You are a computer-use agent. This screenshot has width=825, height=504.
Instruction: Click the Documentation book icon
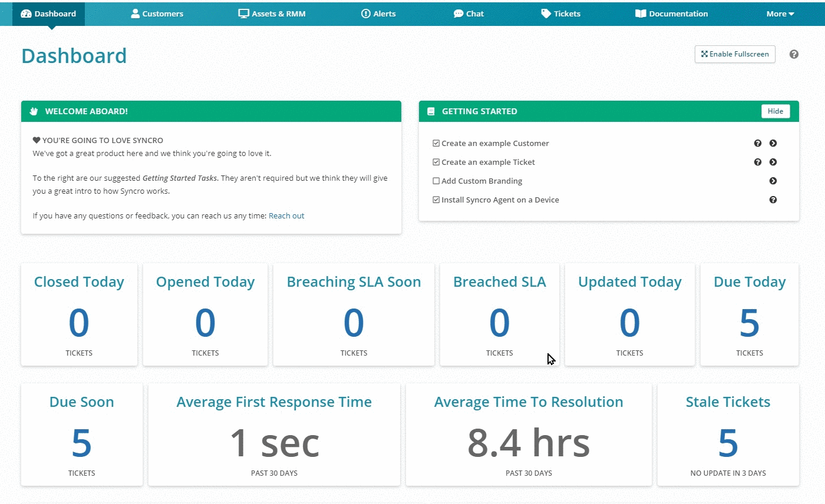pos(641,14)
